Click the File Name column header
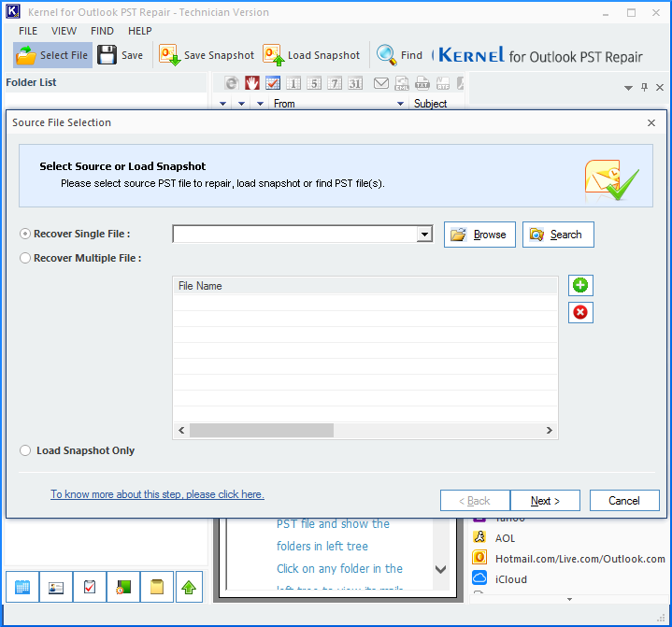The height and width of the screenshot is (627, 672). tap(365, 286)
